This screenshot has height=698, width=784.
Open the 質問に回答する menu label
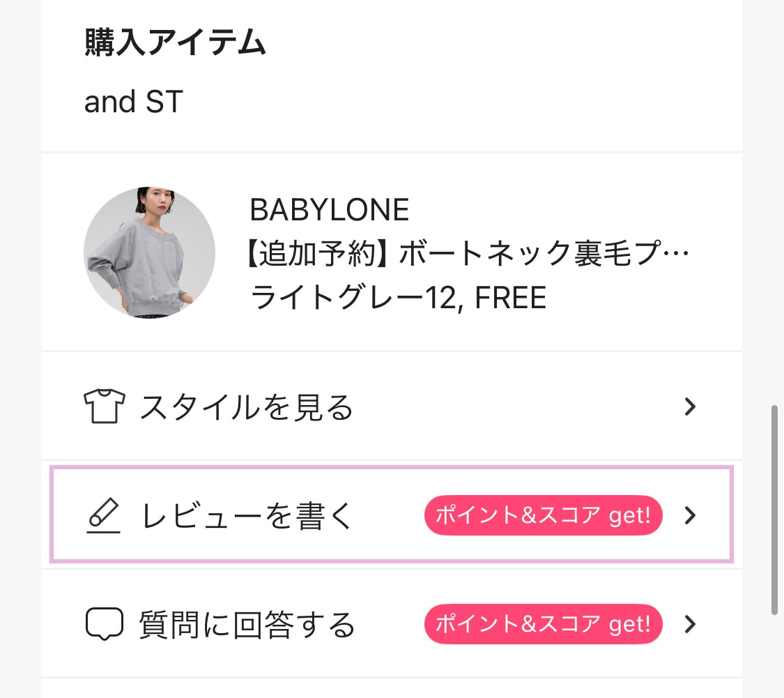coord(247,625)
